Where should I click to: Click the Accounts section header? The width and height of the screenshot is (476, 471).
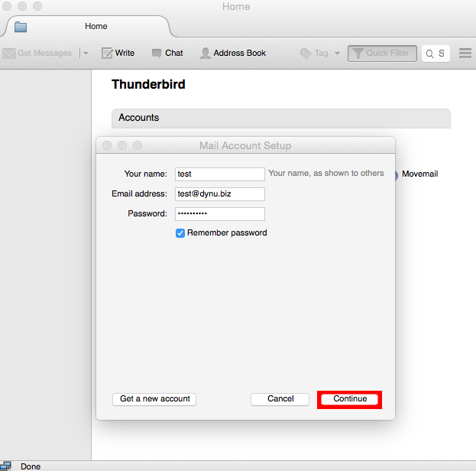tap(281, 119)
